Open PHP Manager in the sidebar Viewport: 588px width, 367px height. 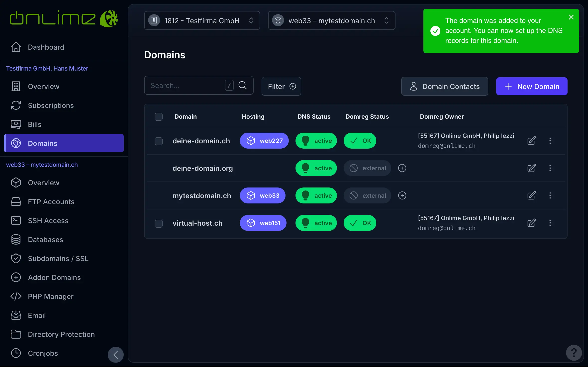pyautogui.click(x=51, y=296)
